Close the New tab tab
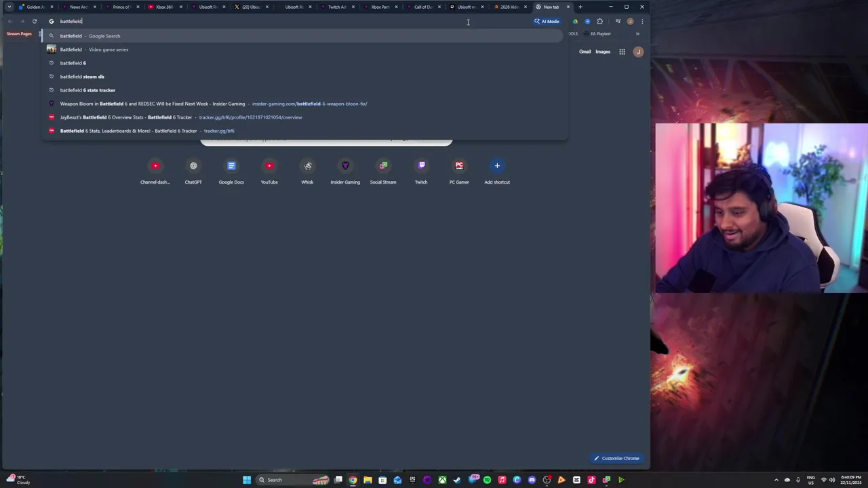The height and width of the screenshot is (488, 868). (568, 7)
